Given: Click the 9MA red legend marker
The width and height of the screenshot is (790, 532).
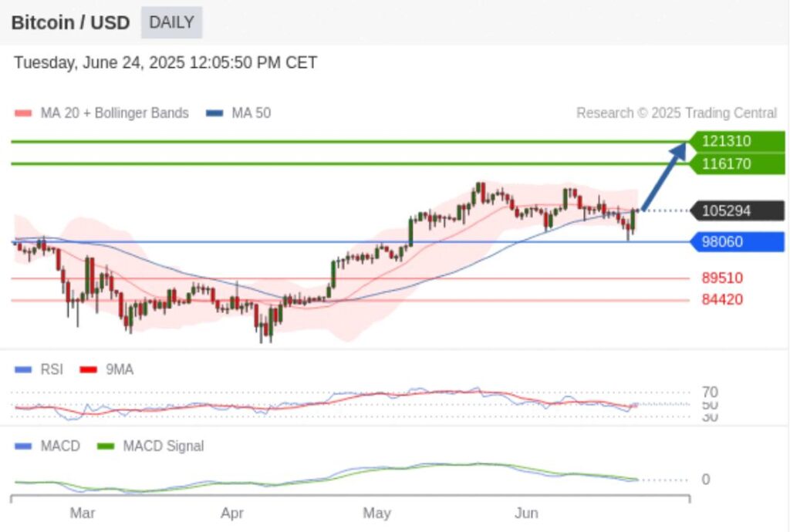Looking at the screenshot, I should click(88, 370).
